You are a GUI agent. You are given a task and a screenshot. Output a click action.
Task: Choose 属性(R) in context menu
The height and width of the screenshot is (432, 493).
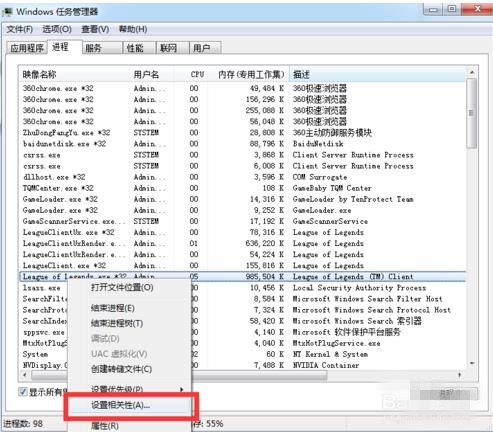105,426
